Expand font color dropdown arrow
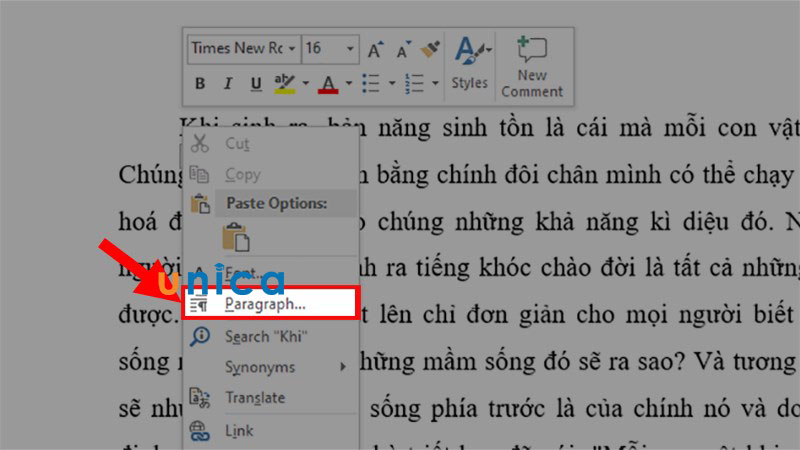 pos(349,83)
